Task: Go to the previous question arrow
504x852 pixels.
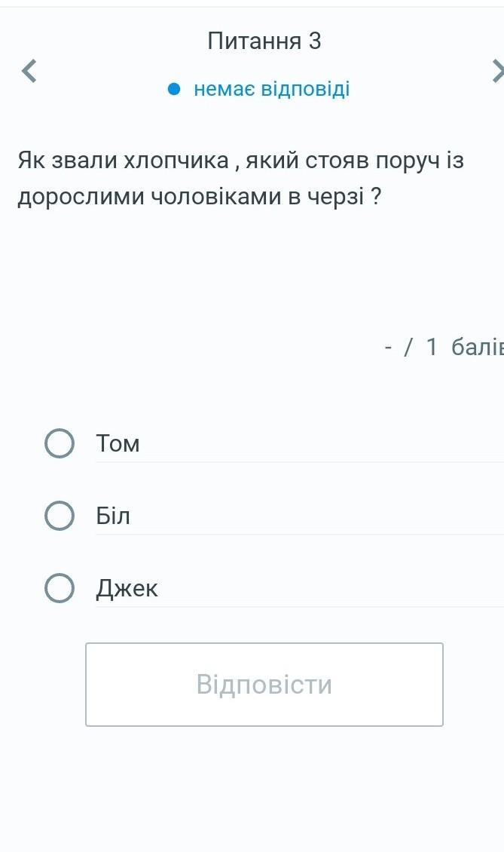Action: (x=29, y=71)
